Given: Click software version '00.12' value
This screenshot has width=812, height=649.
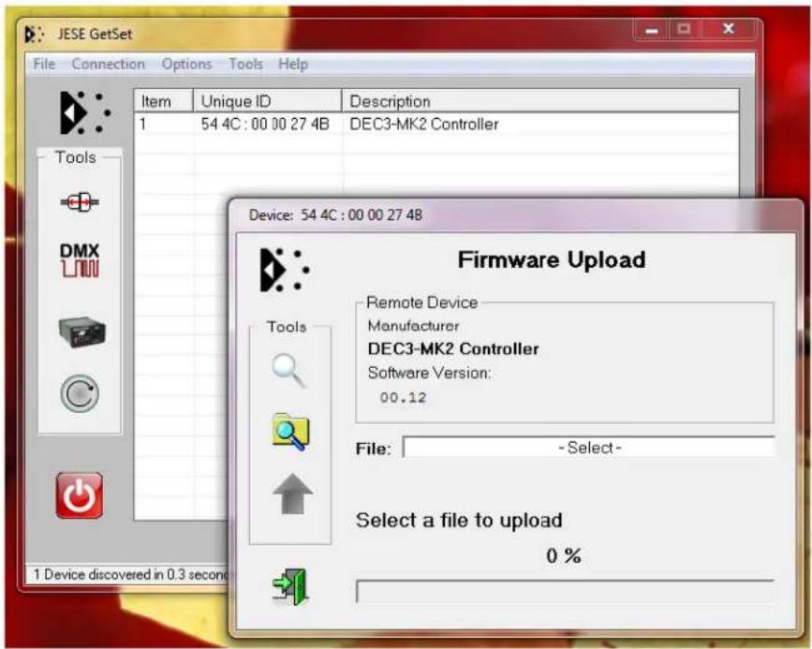Looking at the screenshot, I should click(x=403, y=398).
